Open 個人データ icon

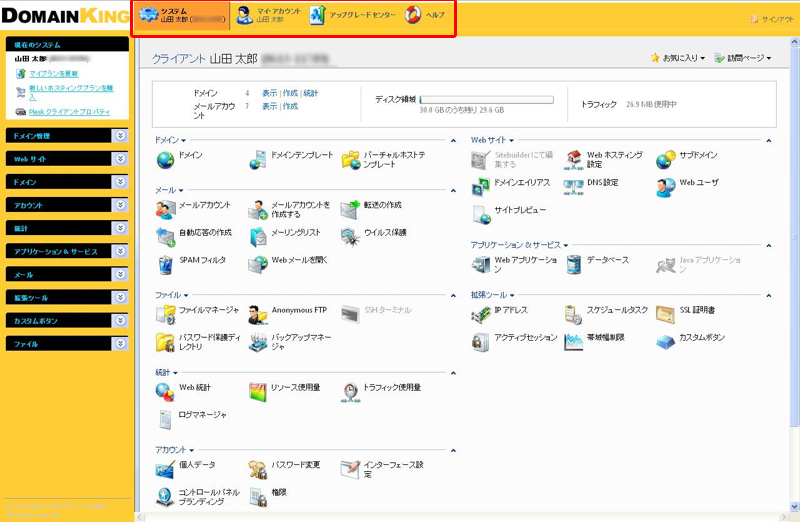[x=165, y=470]
